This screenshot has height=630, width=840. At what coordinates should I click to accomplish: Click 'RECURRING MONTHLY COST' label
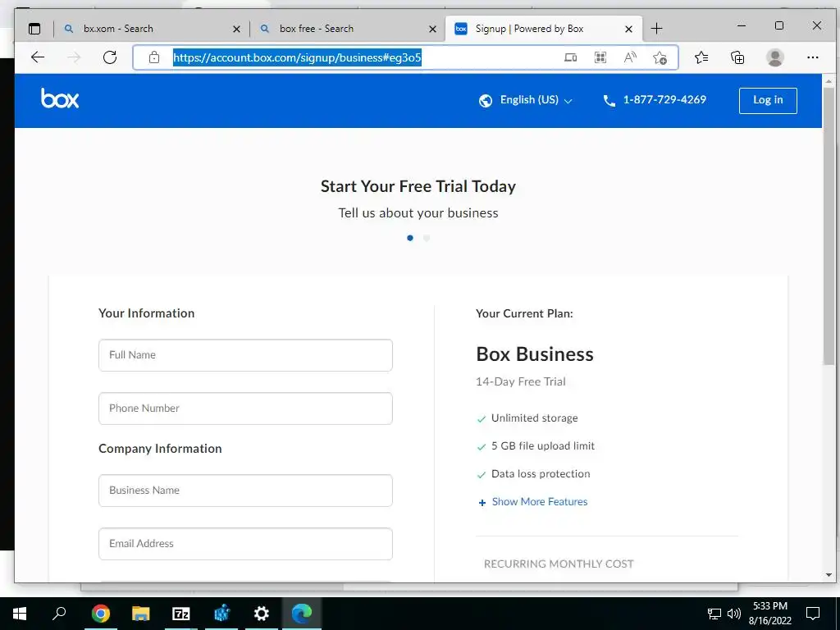tap(559, 564)
